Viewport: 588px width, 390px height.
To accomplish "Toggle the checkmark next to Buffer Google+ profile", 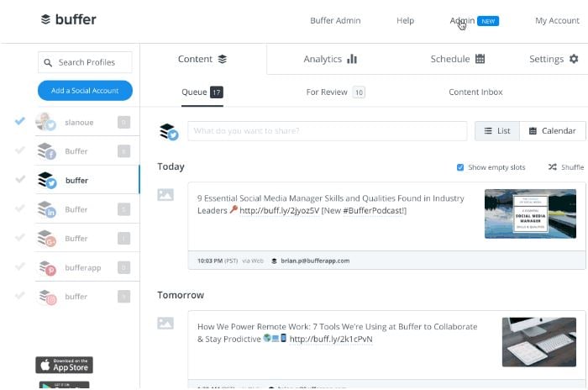I will point(20,237).
